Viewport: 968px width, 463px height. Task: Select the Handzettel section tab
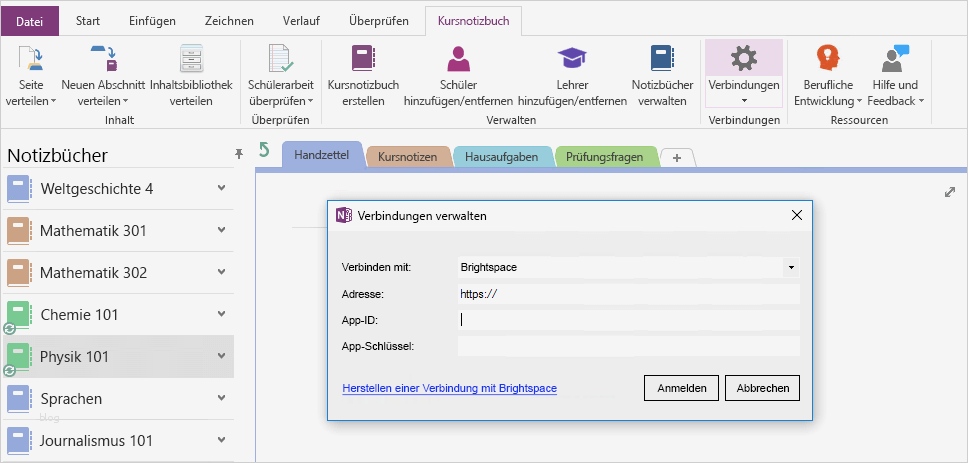[321, 155]
